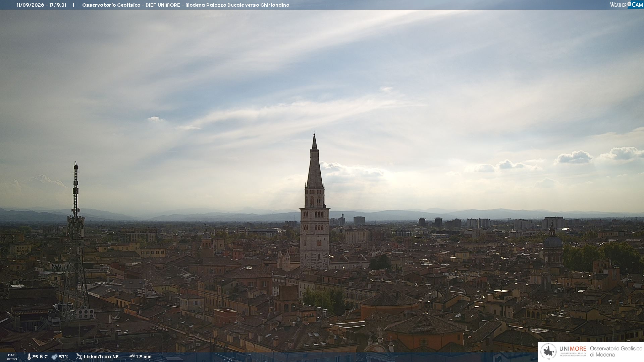Screen dimensions: 644x362
Task: Click the UNIMORE wordmark text
Action: click(573, 349)
